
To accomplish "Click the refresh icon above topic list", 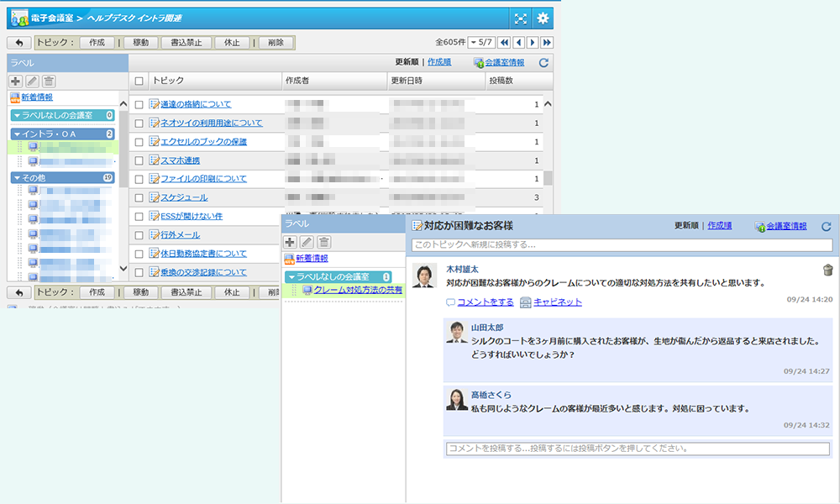I will click(x=543, y=62).
